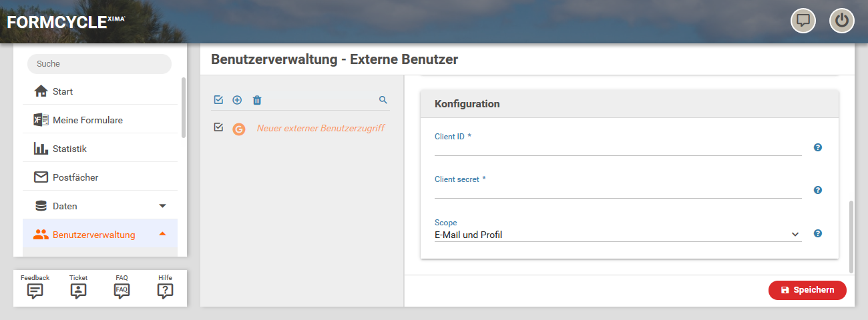Screen dimensions: 868x320
Task: Open the search magnifier in user list
Action: click(383, 100)
